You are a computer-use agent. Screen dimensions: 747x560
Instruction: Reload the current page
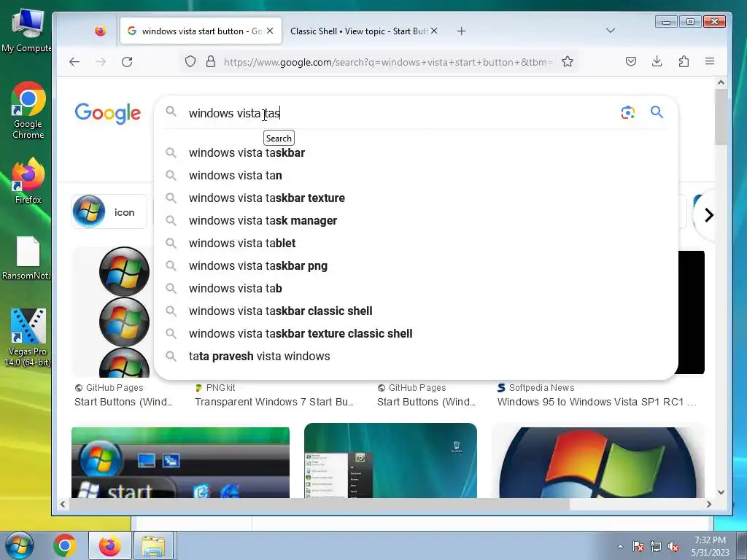(x=127, y=62)
